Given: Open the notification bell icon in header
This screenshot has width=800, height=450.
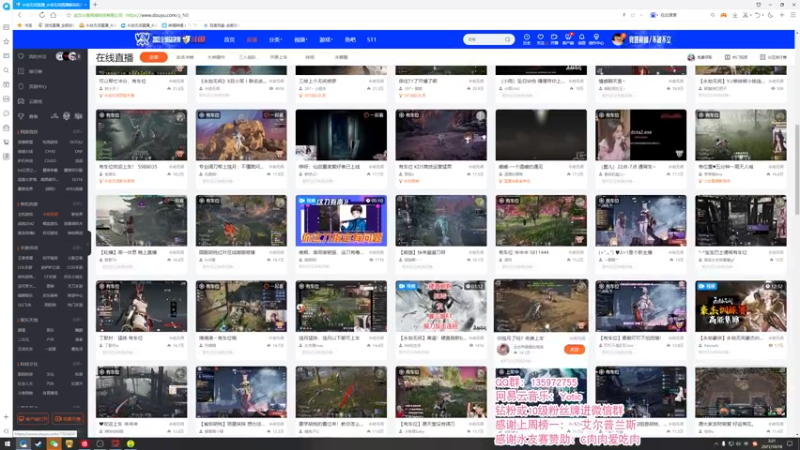Looking at the screenshot, I should 582,39.
